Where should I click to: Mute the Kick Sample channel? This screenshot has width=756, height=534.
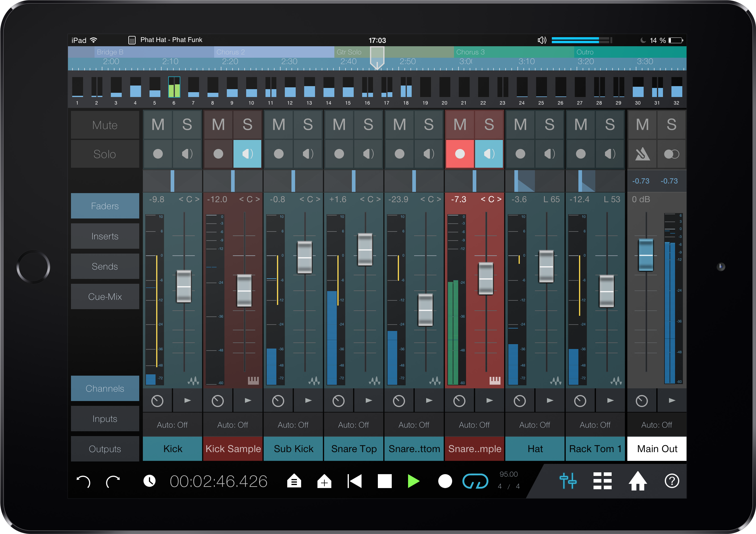[218, 125]
